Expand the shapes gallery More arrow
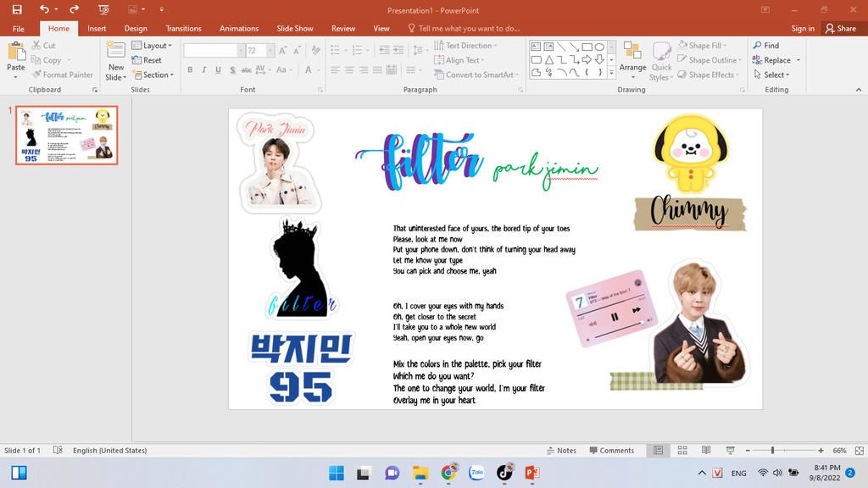 611,73
